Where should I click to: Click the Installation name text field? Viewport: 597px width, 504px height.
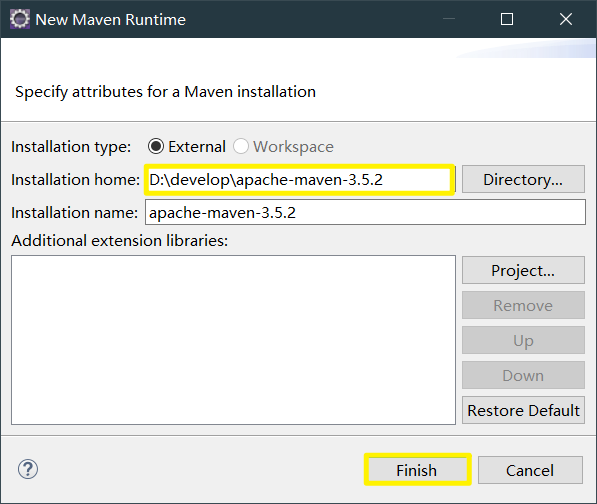click(365, 212)
